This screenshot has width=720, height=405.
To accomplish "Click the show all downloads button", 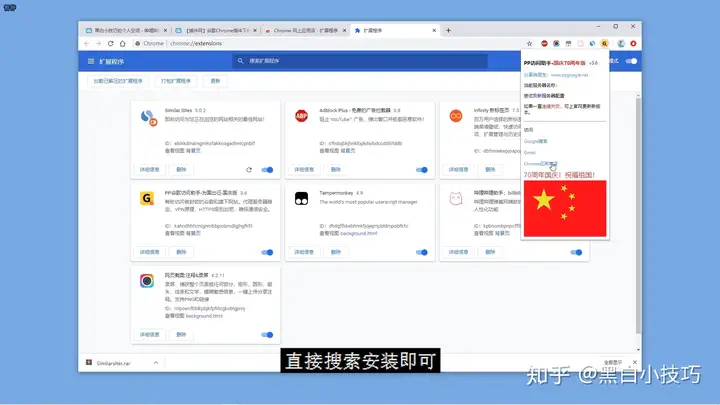I will pyautogui.click(x=613, y=363).
